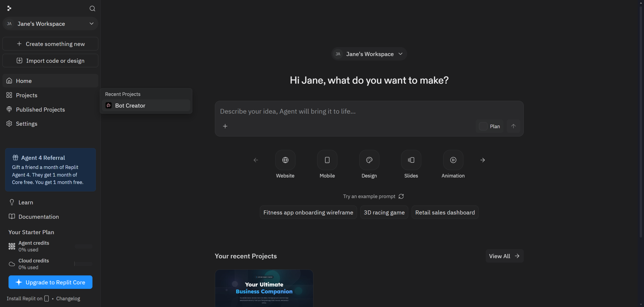Click the search magnifier icon in sidebar
Viewport: 644px width, 307px height.
pos(92,9)
